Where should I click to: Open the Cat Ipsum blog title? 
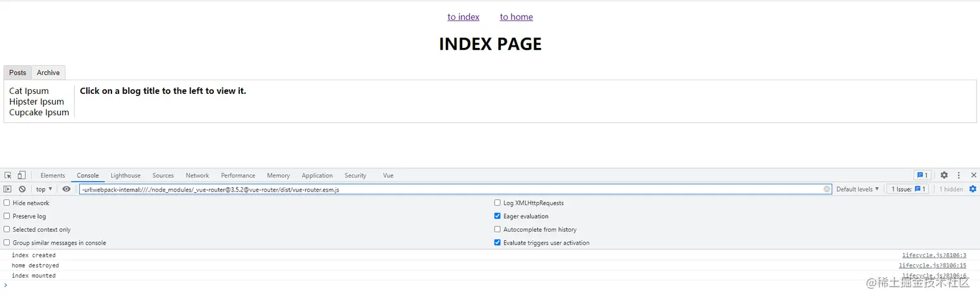[29, 91]
